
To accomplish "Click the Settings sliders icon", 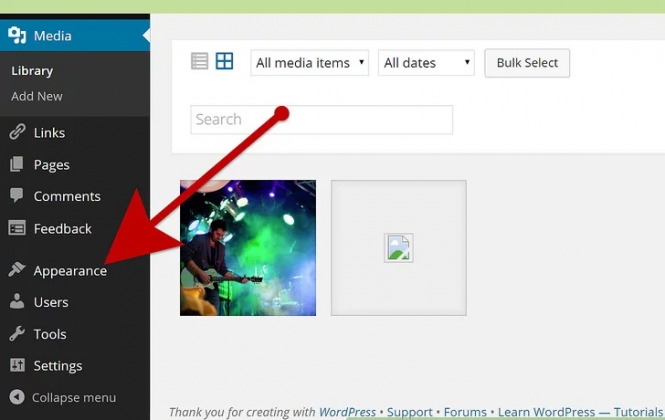I will 17,366.
